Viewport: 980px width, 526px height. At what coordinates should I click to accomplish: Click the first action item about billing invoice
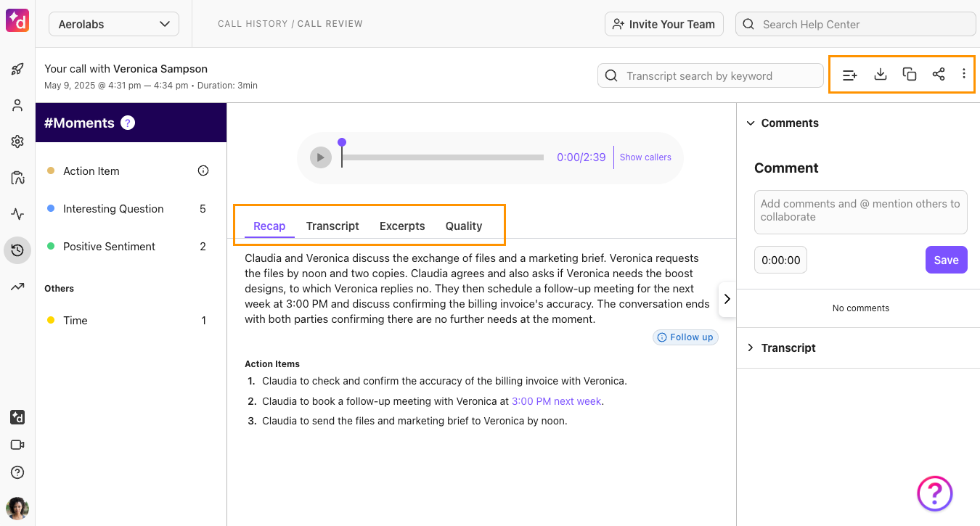pos(444,381)
